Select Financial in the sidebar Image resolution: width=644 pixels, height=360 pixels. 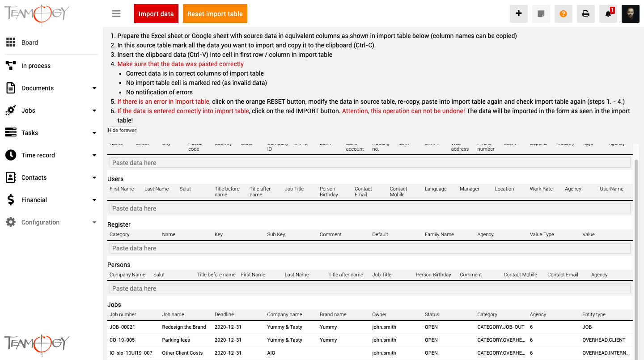pyautogui.click(x=34, y=200)
